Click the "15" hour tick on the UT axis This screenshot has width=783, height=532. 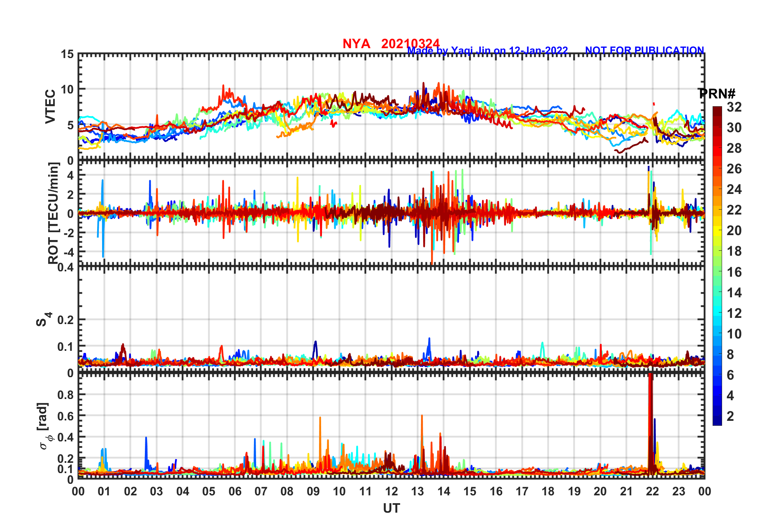470,492
